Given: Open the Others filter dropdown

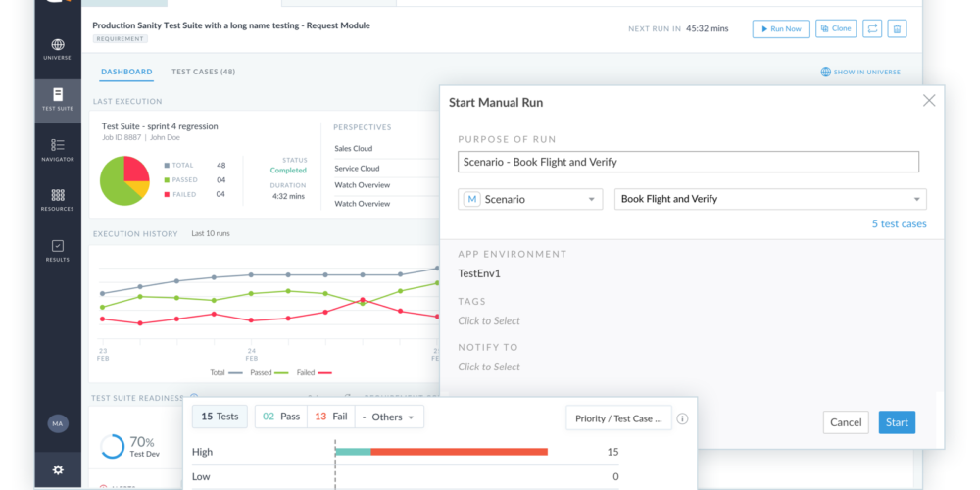Looking at the screenshot, I should click(x=388, y=416).
